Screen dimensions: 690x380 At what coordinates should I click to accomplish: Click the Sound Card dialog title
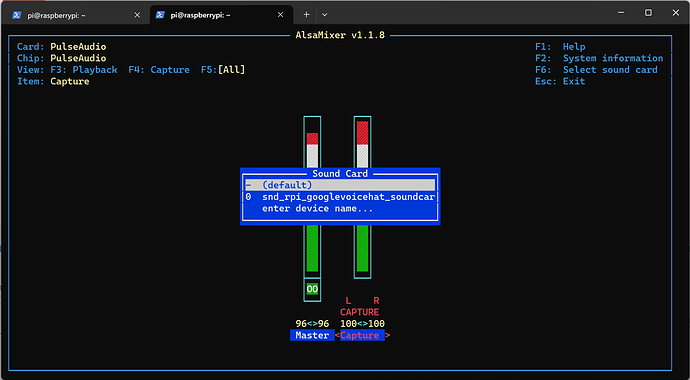click(340, 173)
